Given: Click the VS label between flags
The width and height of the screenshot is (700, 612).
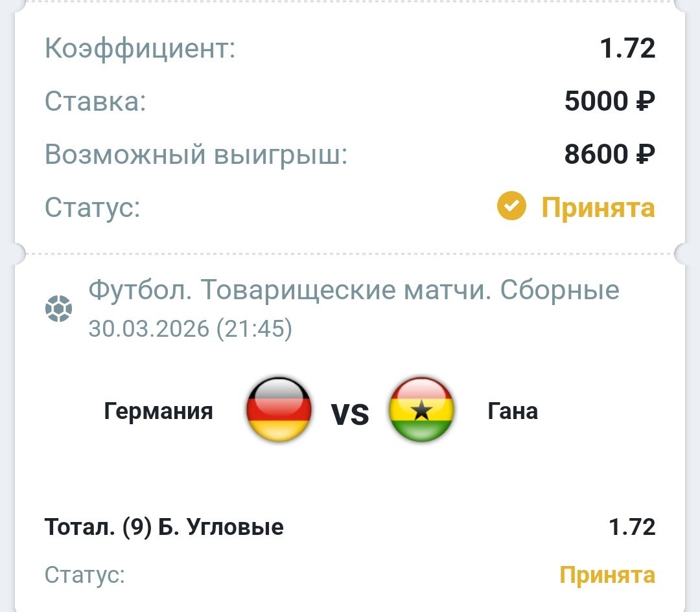Looking at the screenshot, I should click(350, 413).
